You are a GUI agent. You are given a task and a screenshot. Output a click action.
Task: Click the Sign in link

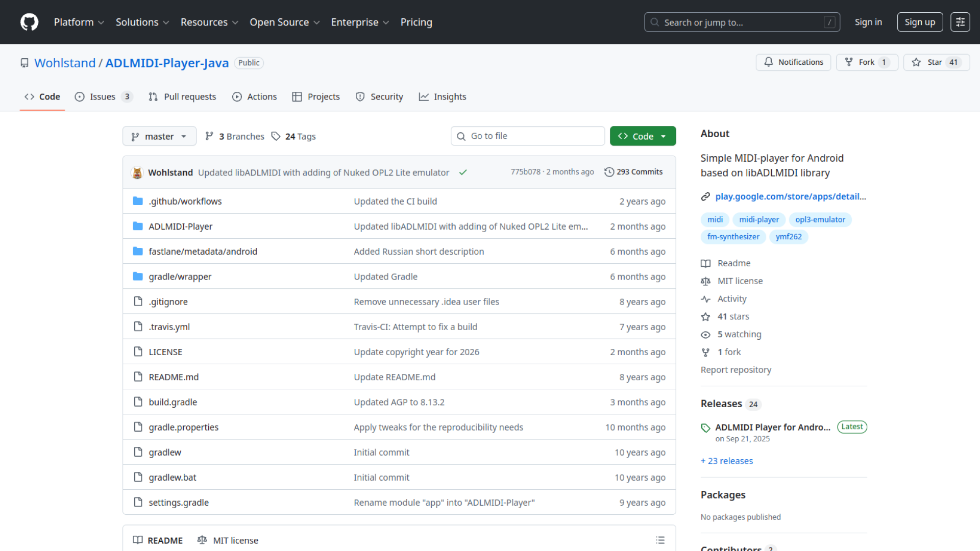(x=868, y=22)
